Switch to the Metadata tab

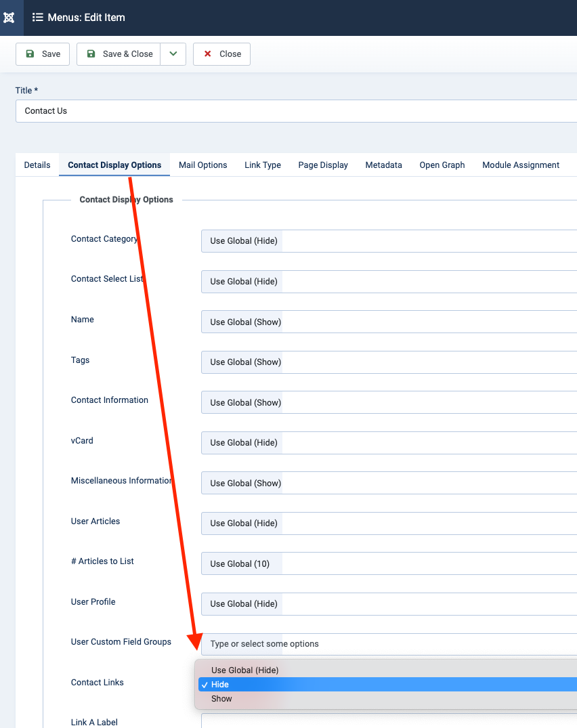pyautogui.click(x=383, y=165)
